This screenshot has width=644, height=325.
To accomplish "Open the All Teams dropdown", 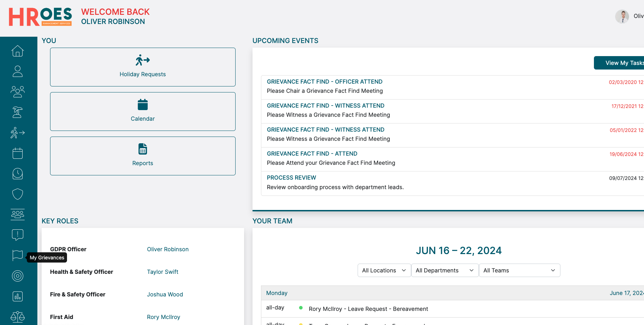I will pyautogui.click(x=519, y=270).
